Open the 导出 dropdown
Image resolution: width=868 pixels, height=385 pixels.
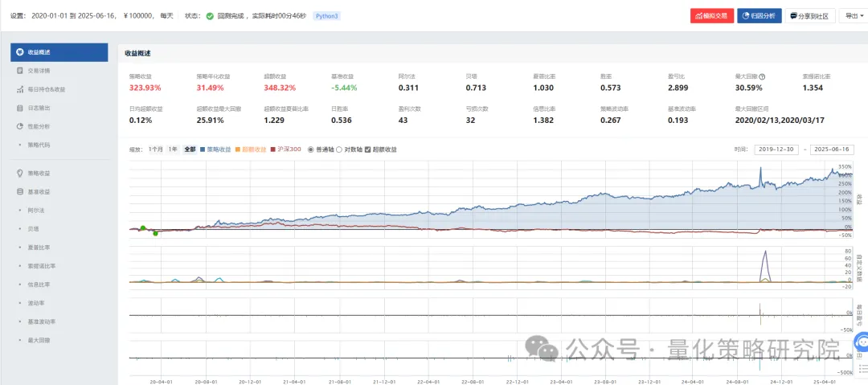point(853,16)
